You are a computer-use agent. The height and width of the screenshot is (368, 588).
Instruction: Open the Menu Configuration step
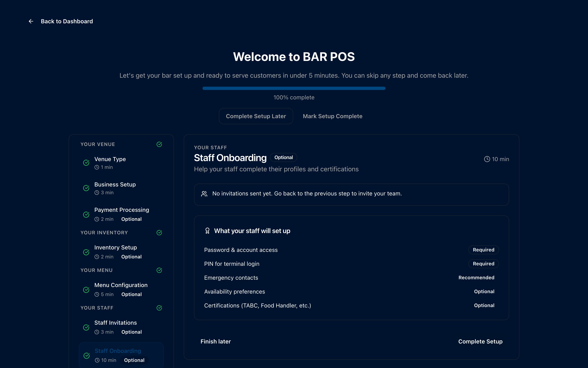(121, 290)
